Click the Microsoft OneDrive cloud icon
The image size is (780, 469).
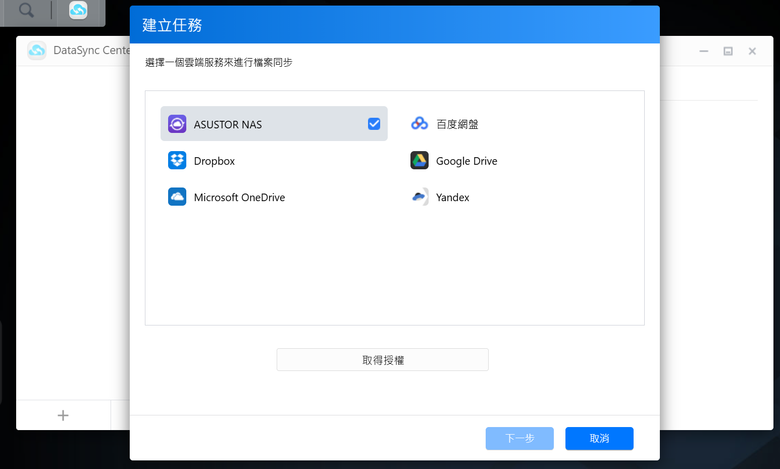(177, 197)
